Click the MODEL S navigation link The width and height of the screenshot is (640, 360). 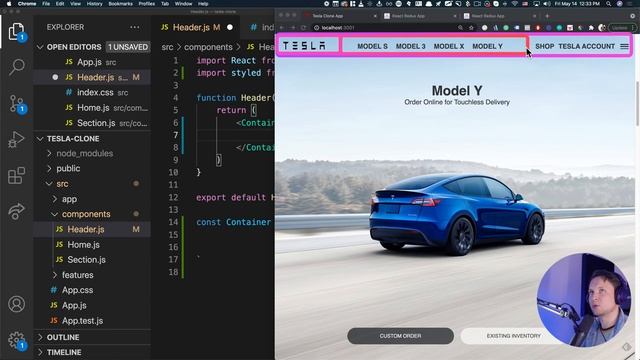click(x=372, y=47)
